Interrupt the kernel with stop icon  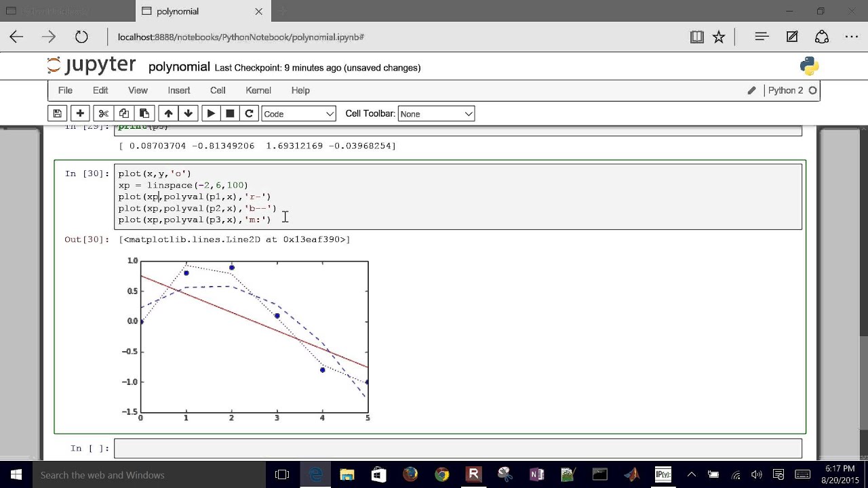(230, 114)
